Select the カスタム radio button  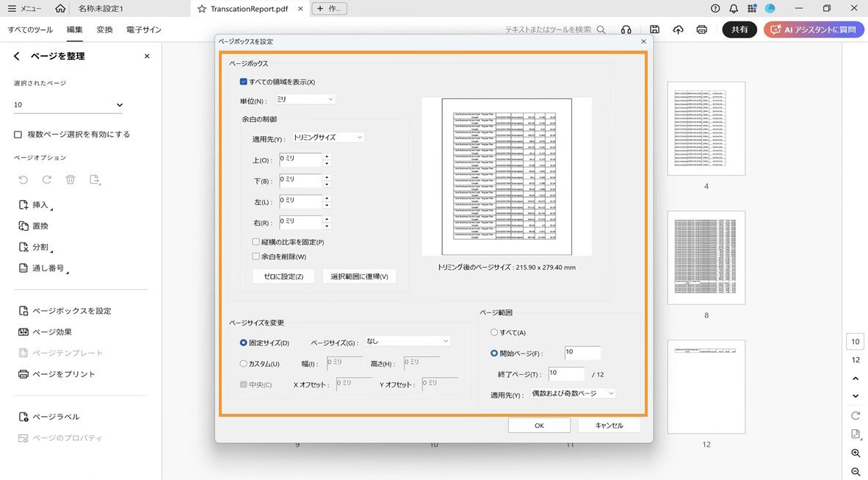[242, 363]
